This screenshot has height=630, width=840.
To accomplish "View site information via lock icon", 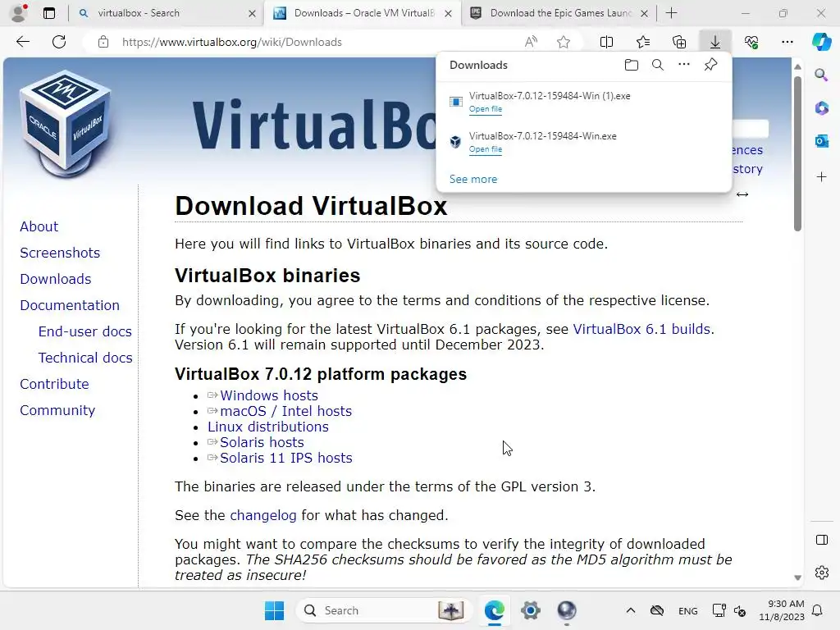I will click(x=103, y=42).
